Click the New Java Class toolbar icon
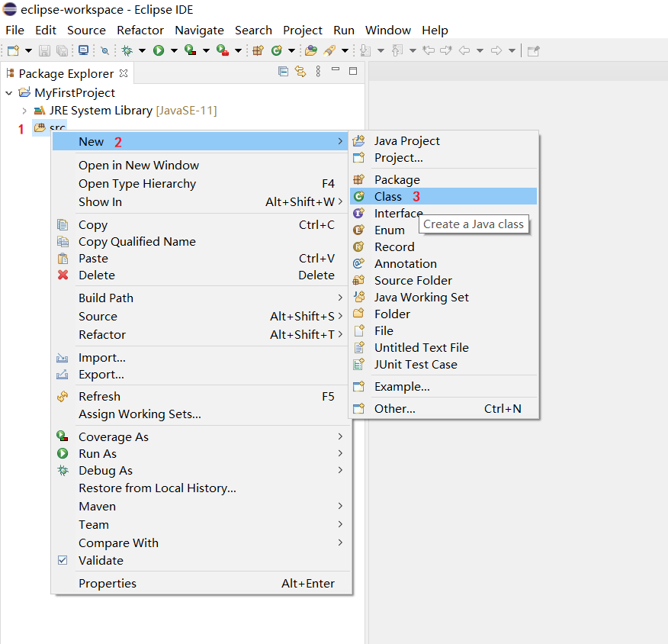 pyautogui.click(x=277, y=50)
